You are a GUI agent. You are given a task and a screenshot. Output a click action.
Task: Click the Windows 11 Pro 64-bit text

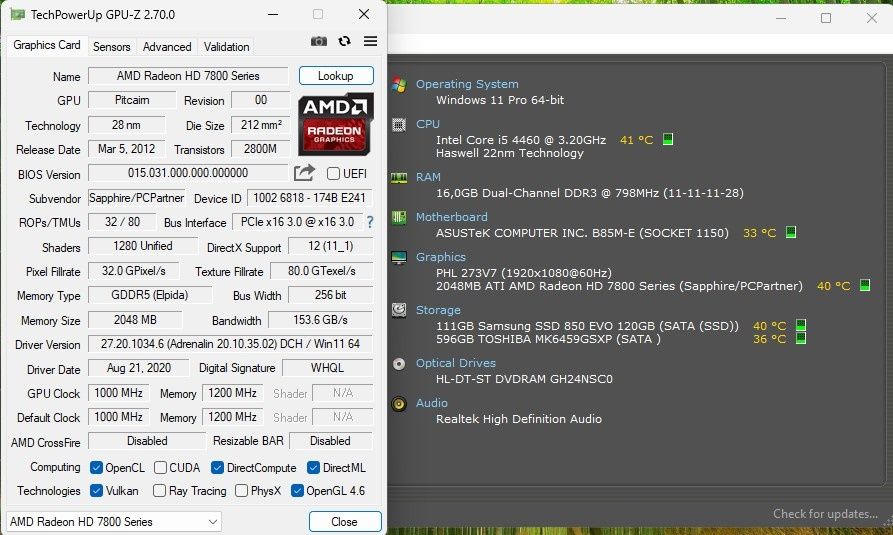pyautogui.click(x=500, y=100)
